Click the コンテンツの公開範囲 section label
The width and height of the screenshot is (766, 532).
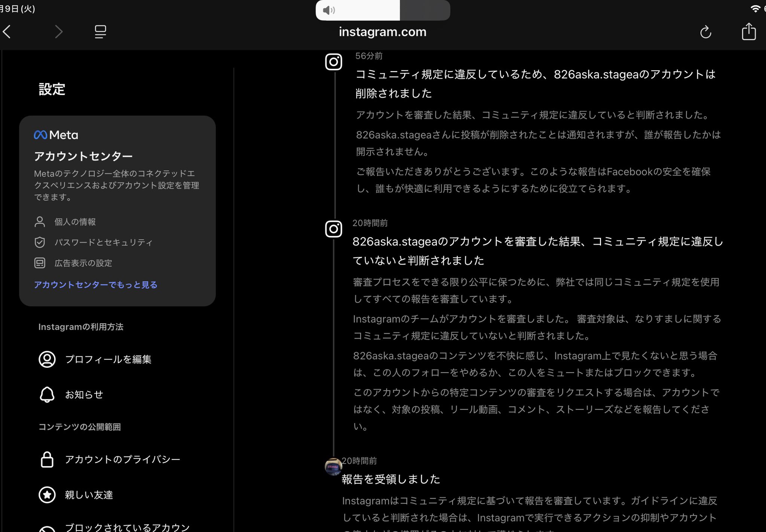[x=80, y=427]
